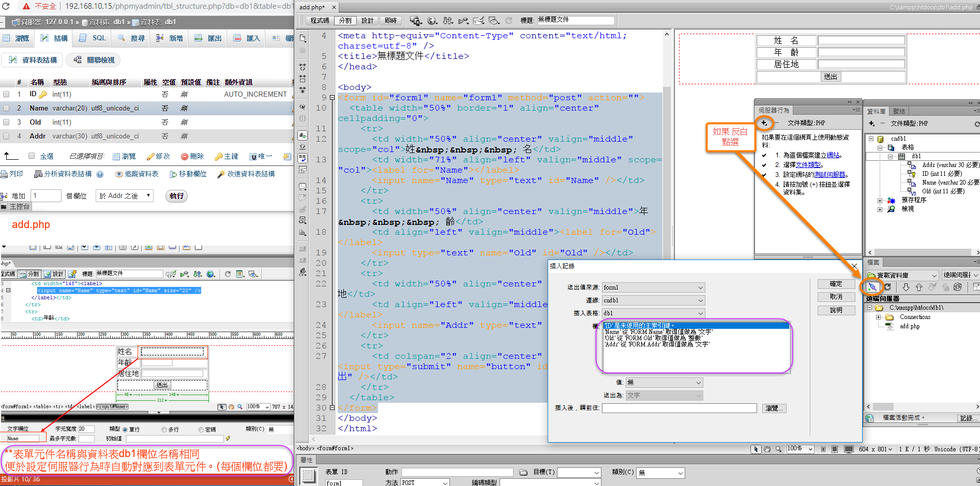Expand the 預存程序 tree node
This screenshot has width=980, height=486.
[880, 201]
